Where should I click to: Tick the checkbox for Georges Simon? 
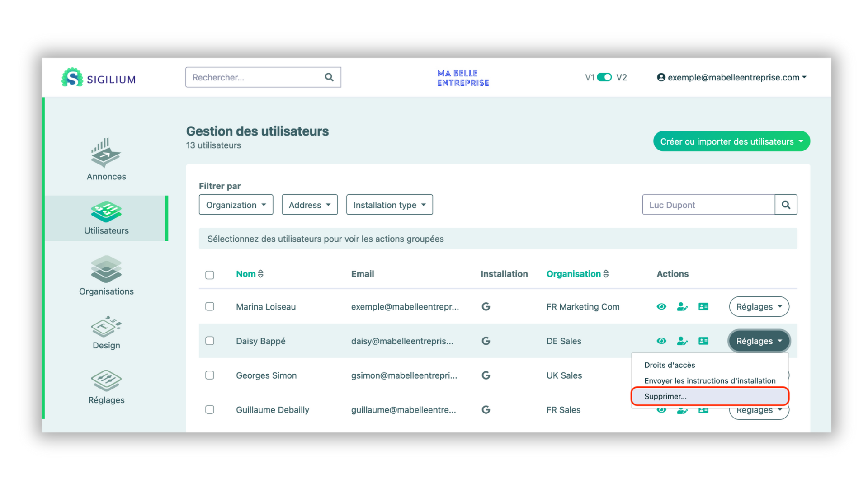210,375
